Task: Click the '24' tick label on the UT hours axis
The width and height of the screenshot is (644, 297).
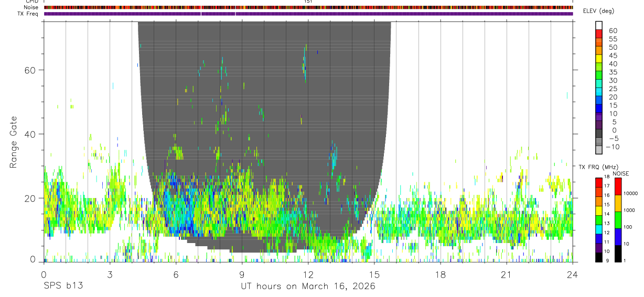Action: point(573,275)
